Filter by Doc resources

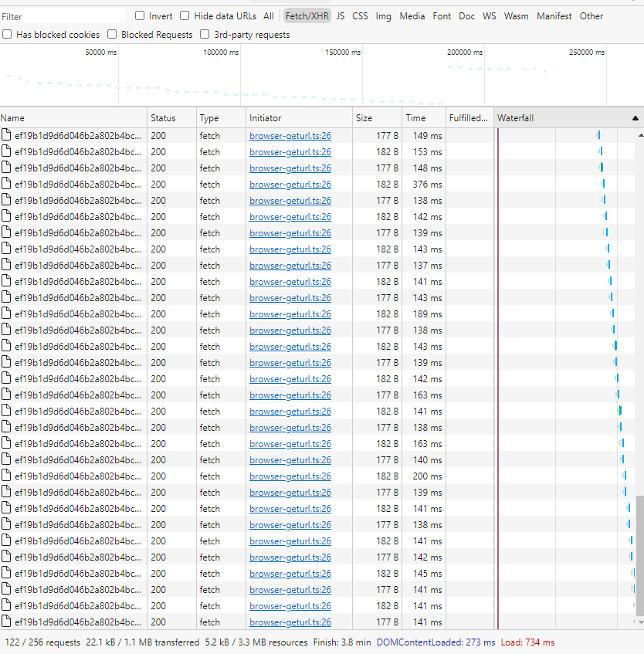tap(466, 16)
